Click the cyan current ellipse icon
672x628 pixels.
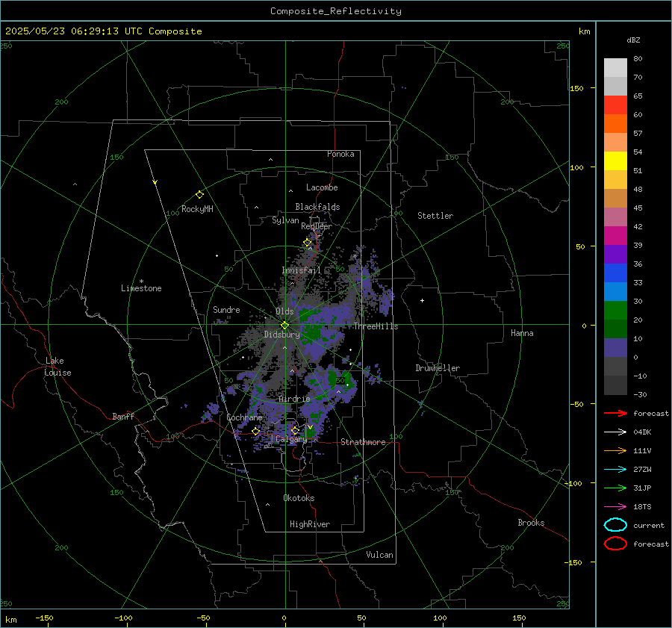pyautogui.click(x=615, y=525)
